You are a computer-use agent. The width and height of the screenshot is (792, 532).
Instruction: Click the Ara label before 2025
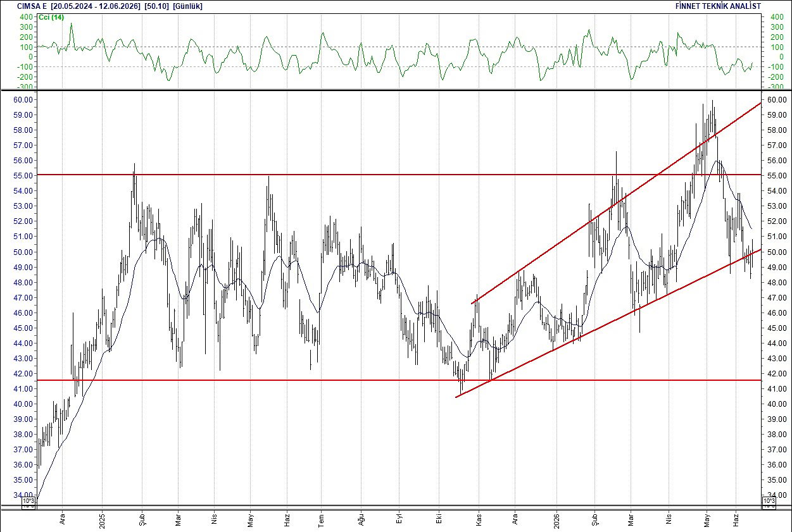[x=62, y=518]
